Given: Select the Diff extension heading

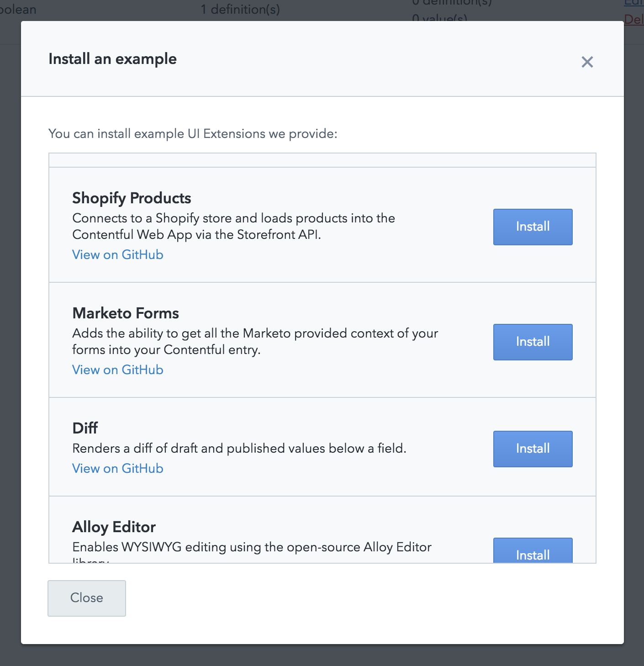Looking at the screenshot, I should pos(85,428).
